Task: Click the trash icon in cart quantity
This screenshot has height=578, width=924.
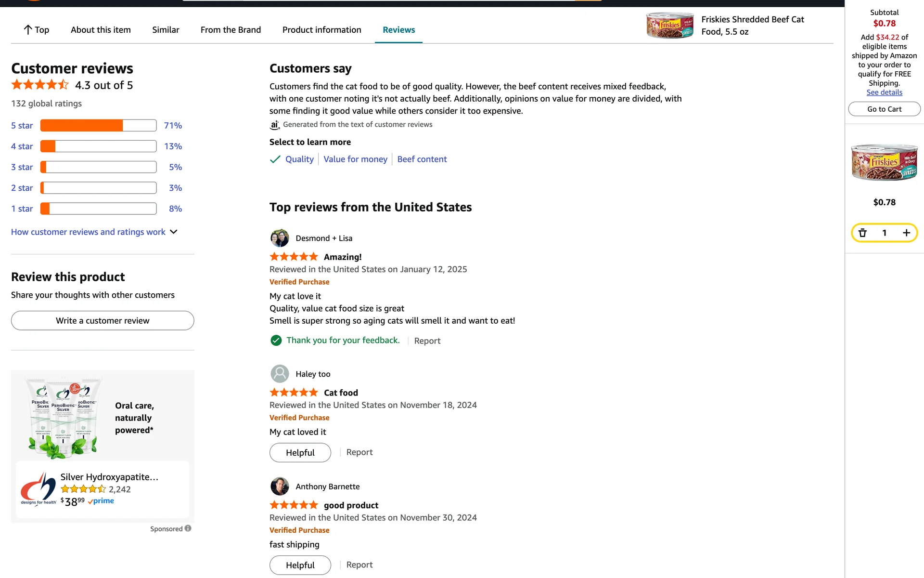Action: click(862, 233)
